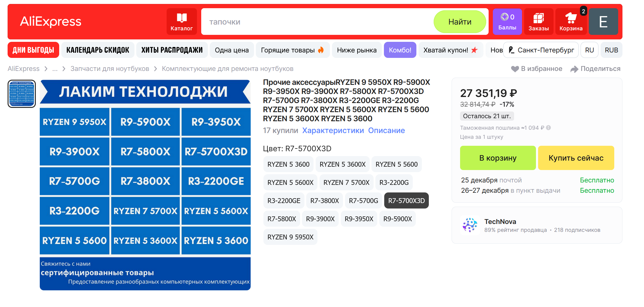644x307 pixels.
Task: Select the RYZEN 5 5600X variant
Action: 290,182
